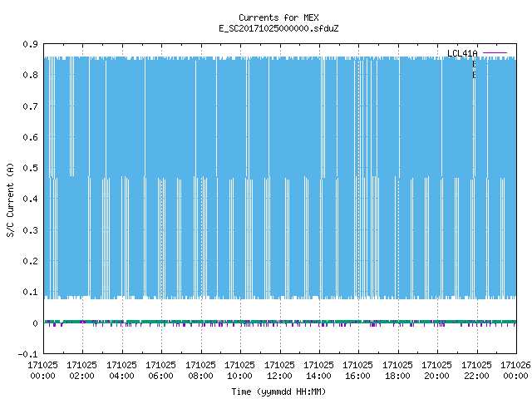Click the 0.5 y-axis tick label

[30, 168]
